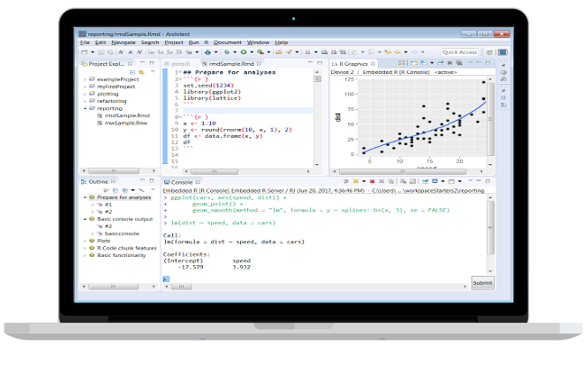Viewport: 588px width, 366px height.
Task: Click the New wizard toolbar icon
Action: click(84, 52)
